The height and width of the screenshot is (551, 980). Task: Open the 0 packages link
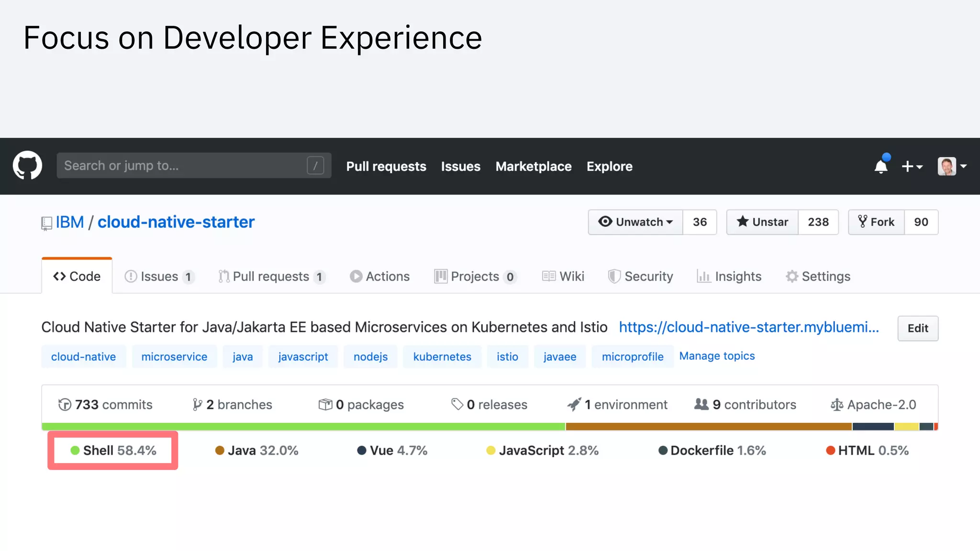point(361,405)
